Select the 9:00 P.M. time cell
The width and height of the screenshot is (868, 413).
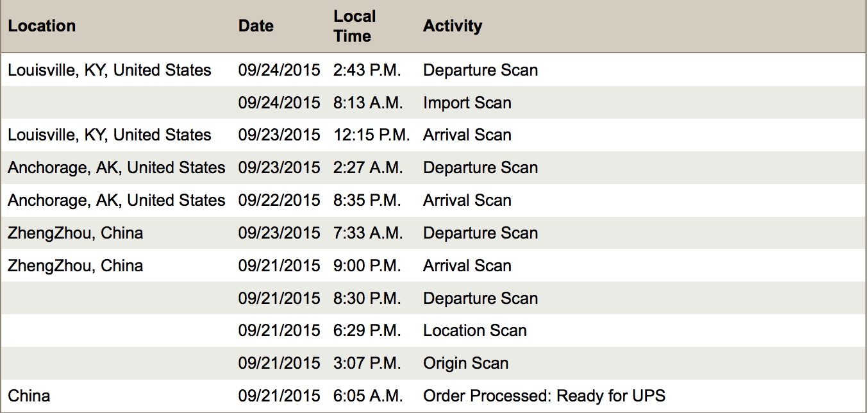coord(367,266)
